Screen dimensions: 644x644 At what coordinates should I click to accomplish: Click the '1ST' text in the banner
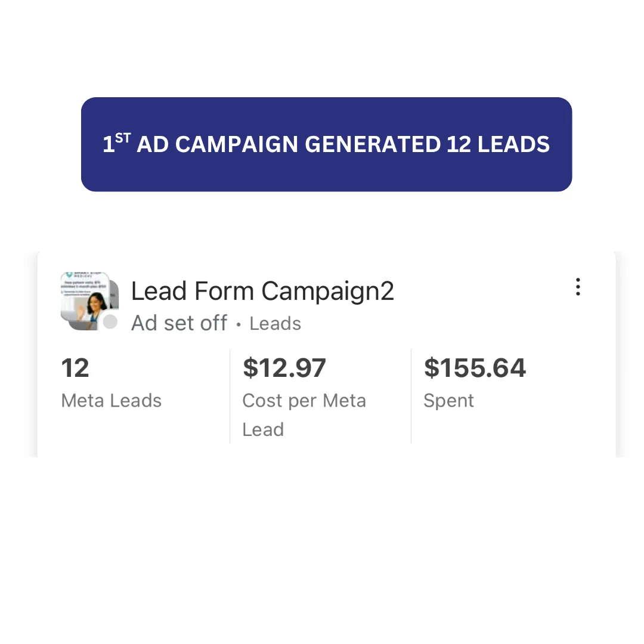(x=116, y=143)
